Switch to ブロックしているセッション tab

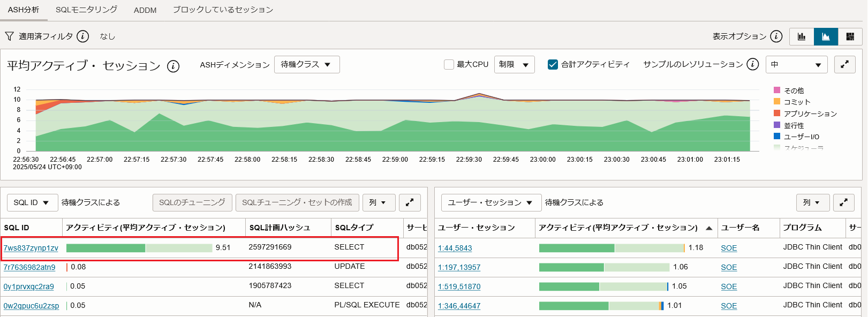[223, 10]
